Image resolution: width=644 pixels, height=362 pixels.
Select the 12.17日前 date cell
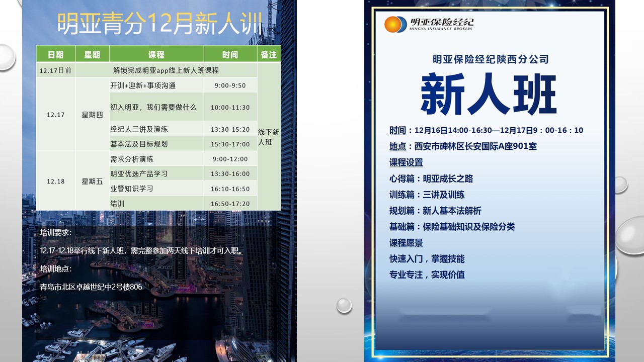point(56,70)
